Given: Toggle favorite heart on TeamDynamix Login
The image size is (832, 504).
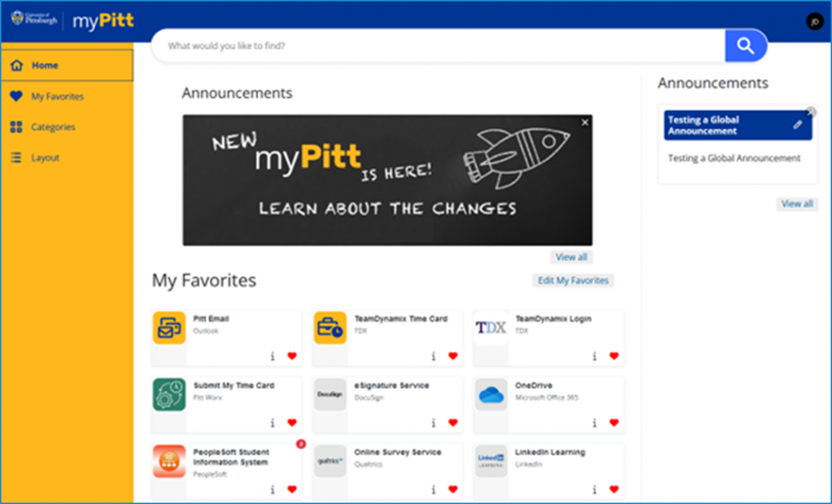Looking at the screenshot, I should pos(614,356).
